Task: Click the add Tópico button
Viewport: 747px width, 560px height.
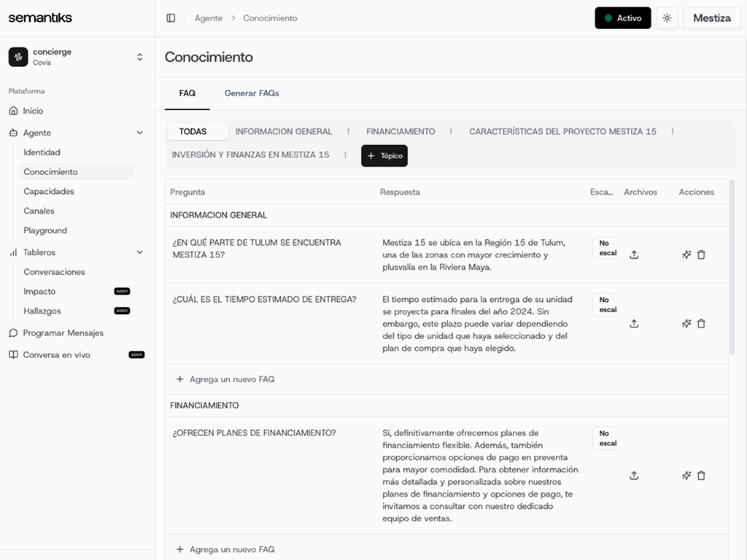Action: click(384, 155)
